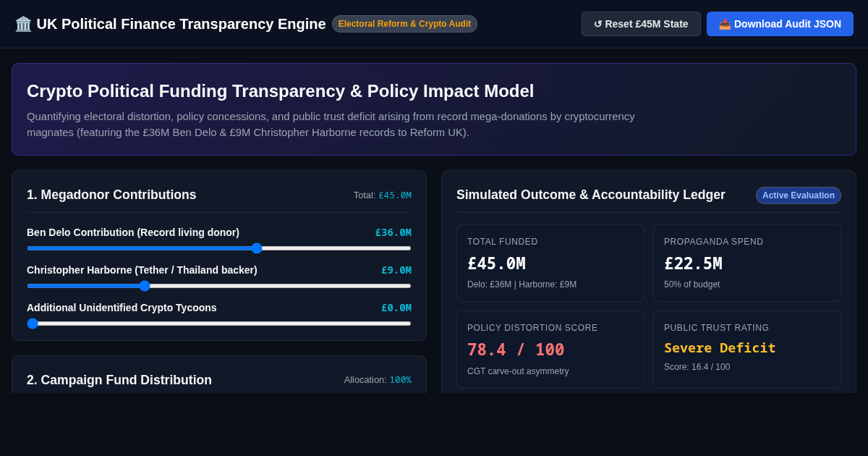Click the description paragraph about mega-donations

pyautogui.click(x=331, y=124)
